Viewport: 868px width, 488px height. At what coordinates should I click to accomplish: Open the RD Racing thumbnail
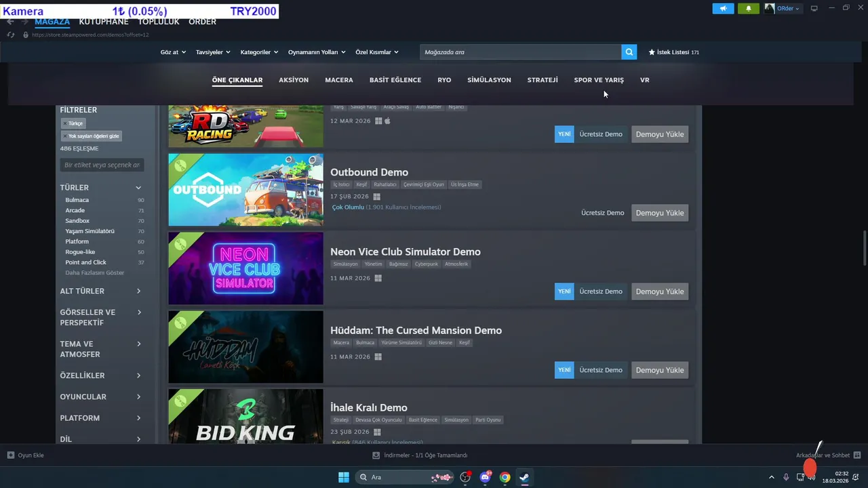(245, 126)
